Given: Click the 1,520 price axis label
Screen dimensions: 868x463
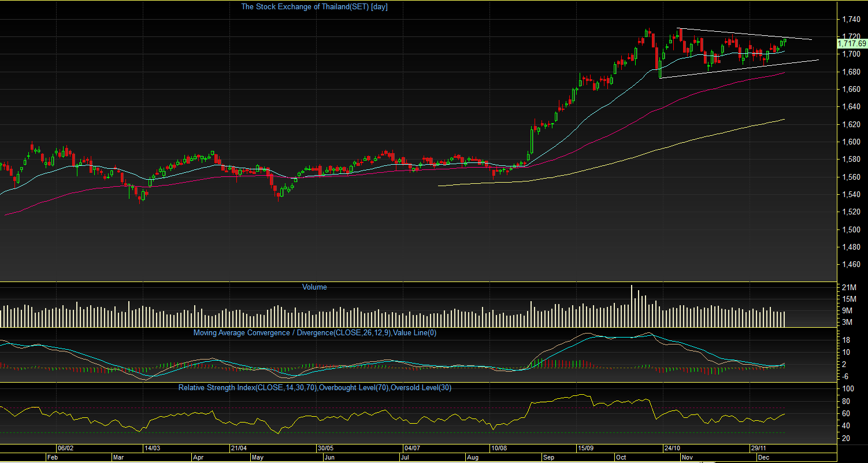Looking at the screenshot, I should [x=851, y=212].
